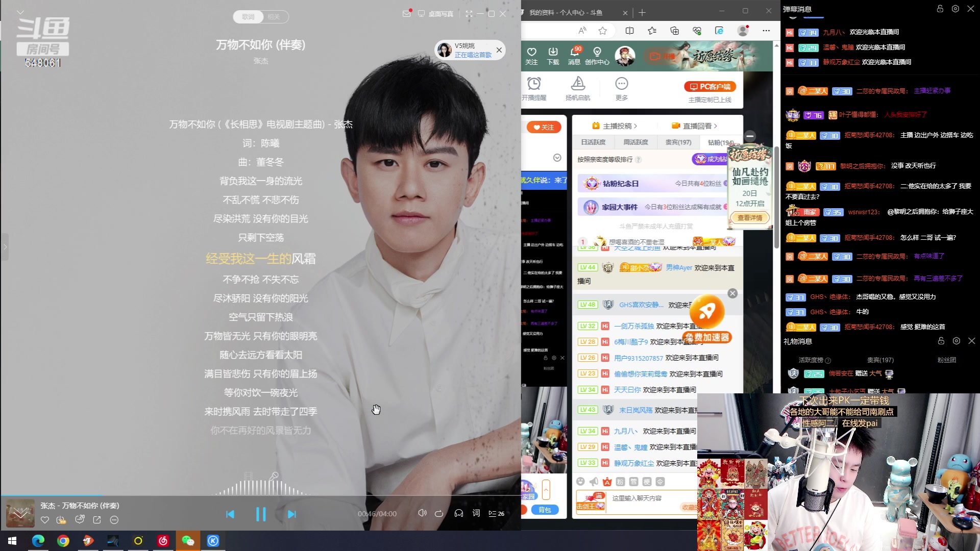Screen dimensions: 980x551
Task: Open V5姚姚 正在唱这首歌 link
Action: [473, 55]
